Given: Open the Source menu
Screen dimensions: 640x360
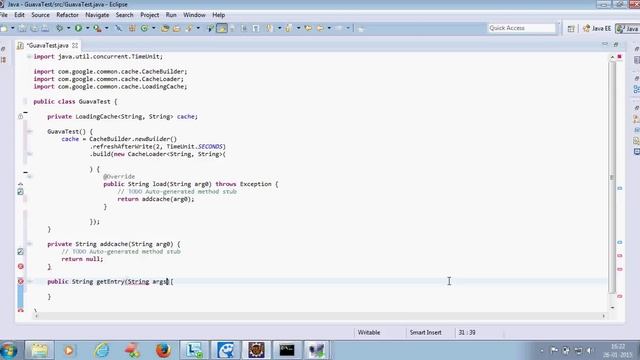Looking at the screenshot, I should coord(40,15).
